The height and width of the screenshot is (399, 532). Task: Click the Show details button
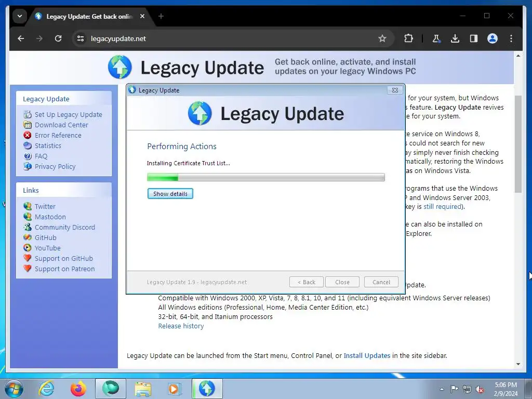coord(170,194)
